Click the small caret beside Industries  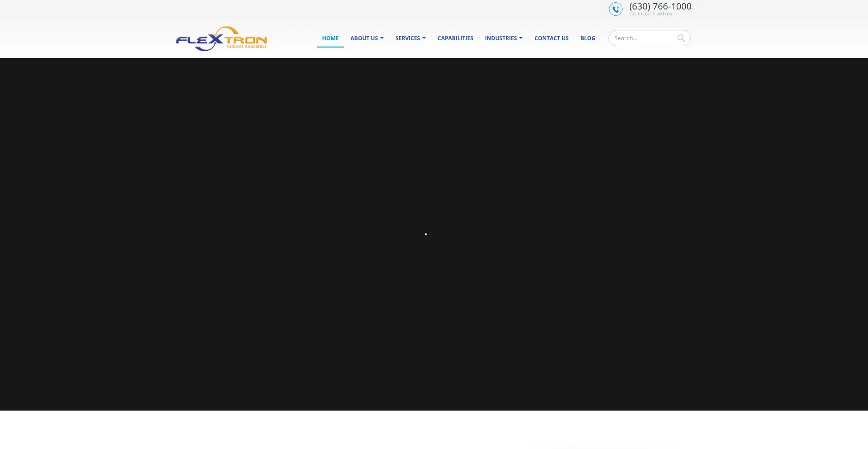(x=521, y=38)
